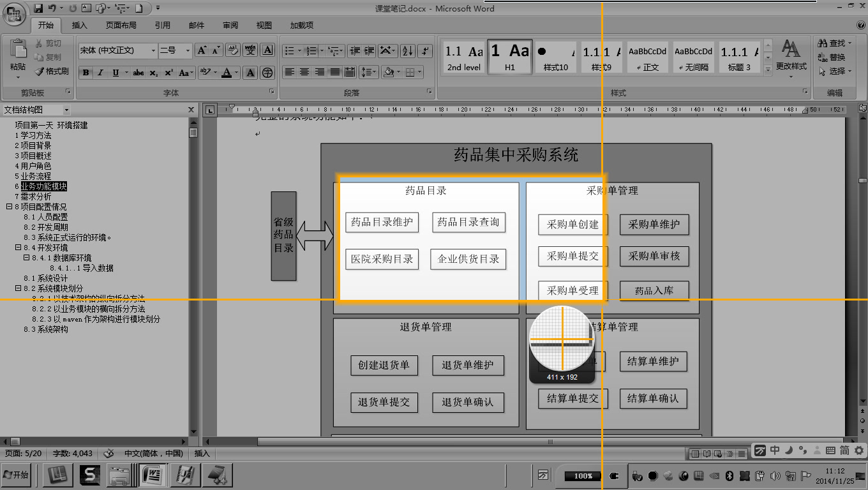This screenshot has height=490, width=868.
Task: Click the Paste (粘贴) clipboard icon
Action: point(18,49)
